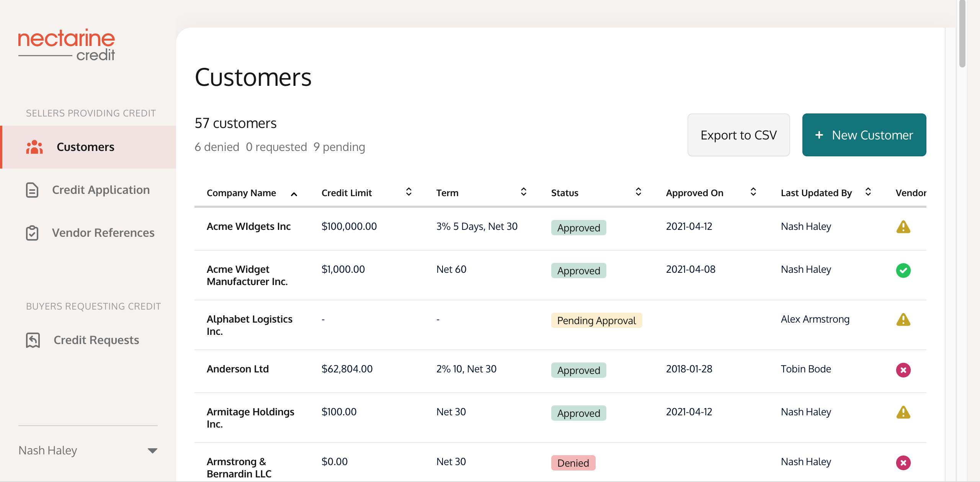Click the page vertical scrollbar thumb
This screenshot has height=482, width=980.
pyautogui.click(x=962, y=34)
